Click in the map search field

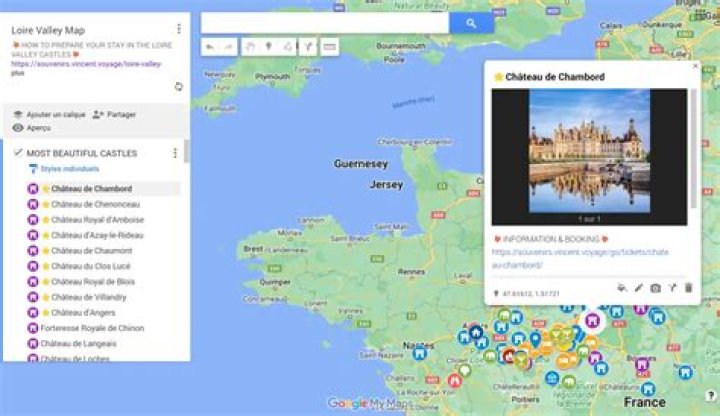pyautogui.click(x=324, y=23)
